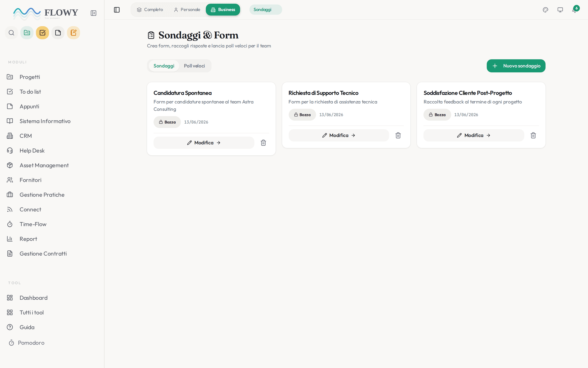Open Guida help entry
The height and width of the screenshot is (368, 588).
pyautogui.click(x=52, y=327)
